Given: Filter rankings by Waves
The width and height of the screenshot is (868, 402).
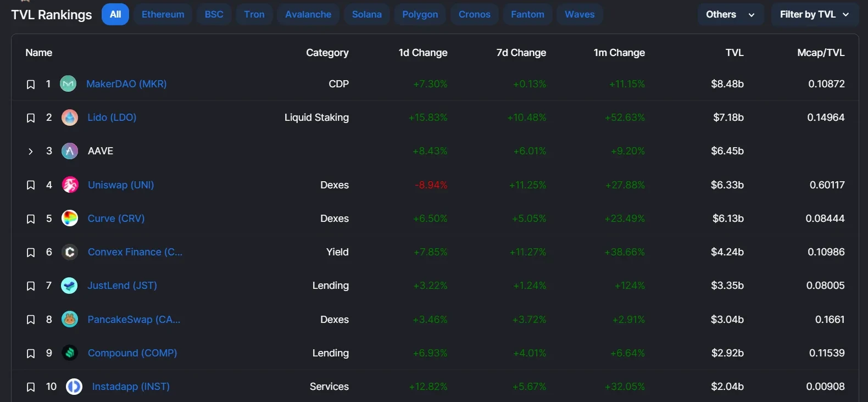Looking at the screenshot, I should [x=580, y=14].
